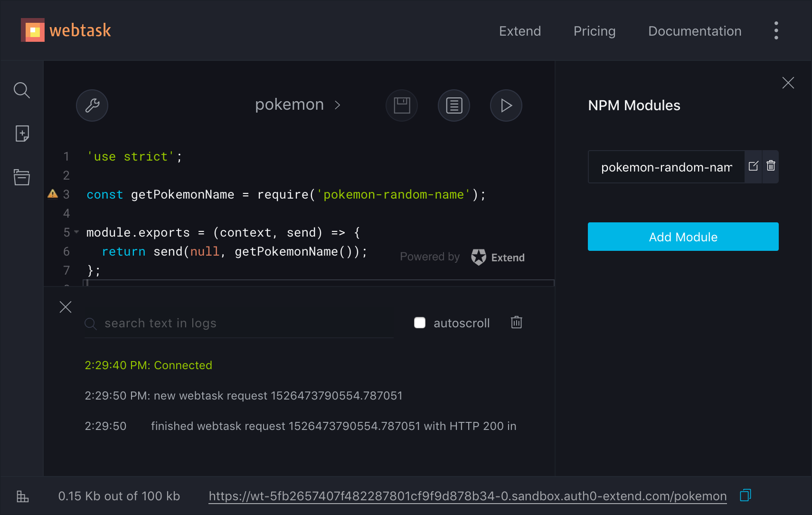Edit the pokemon-random-name module
This screenshot has height=515, width=812.
tap(754, 167)
